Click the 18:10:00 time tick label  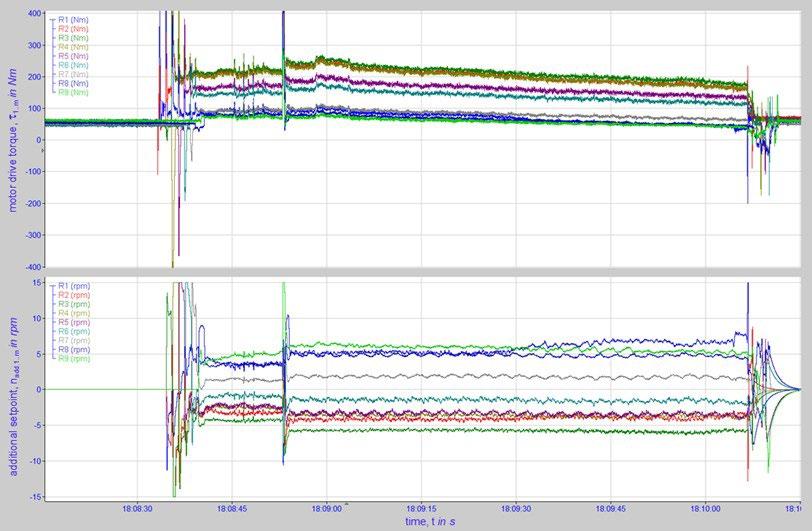pyautogui.click(x=705, y=509)
